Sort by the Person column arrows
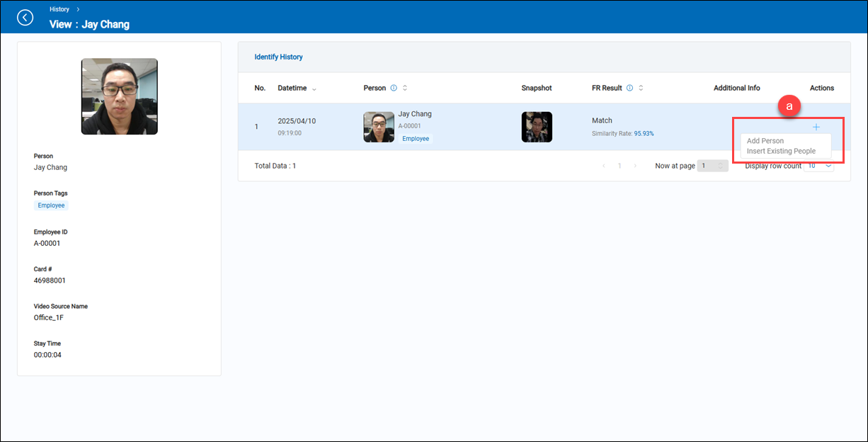Screen dimensions: 868x442 [405, 89]
